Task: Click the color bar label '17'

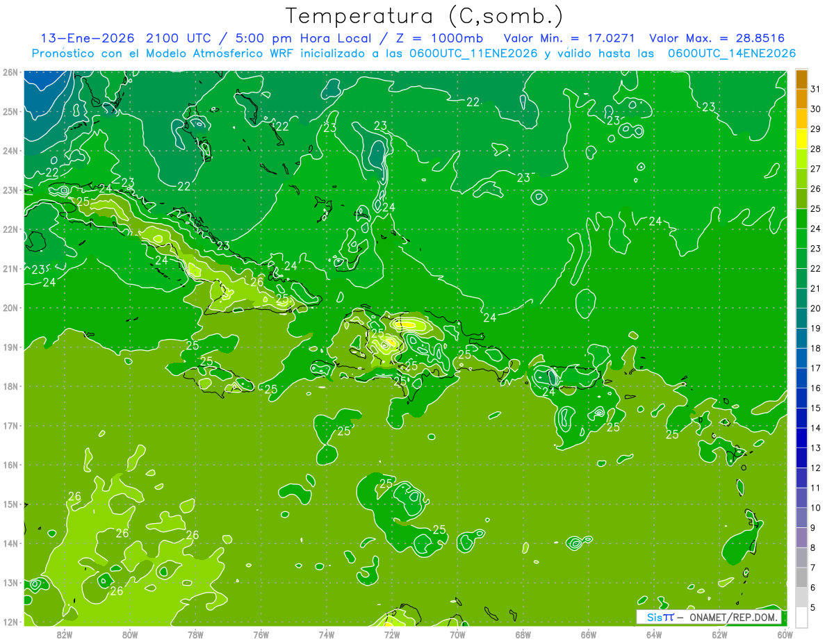Action: tap(816, 368)
